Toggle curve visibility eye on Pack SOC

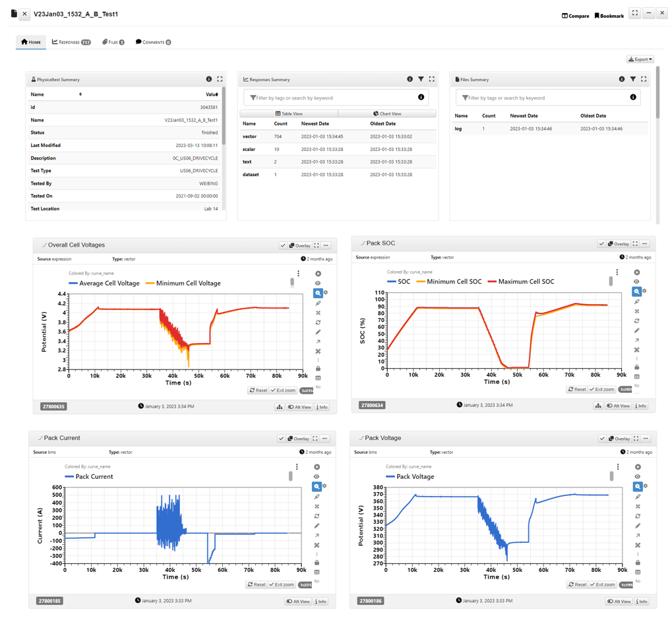click(637, 282)
